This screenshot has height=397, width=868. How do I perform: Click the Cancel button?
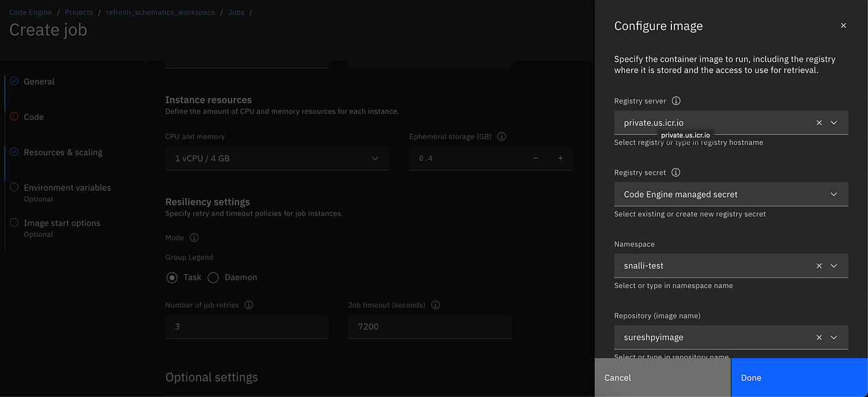(663, 378)
